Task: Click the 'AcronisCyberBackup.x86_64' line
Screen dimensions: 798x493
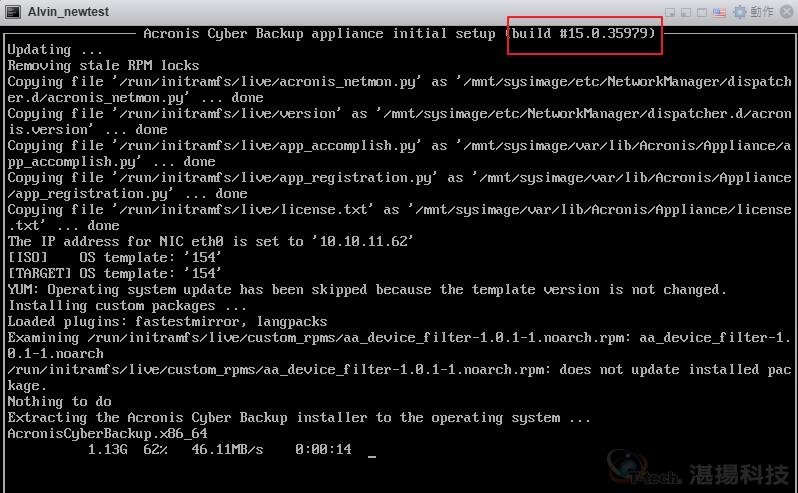Action: pyautogui.click(x=107, y=433)
